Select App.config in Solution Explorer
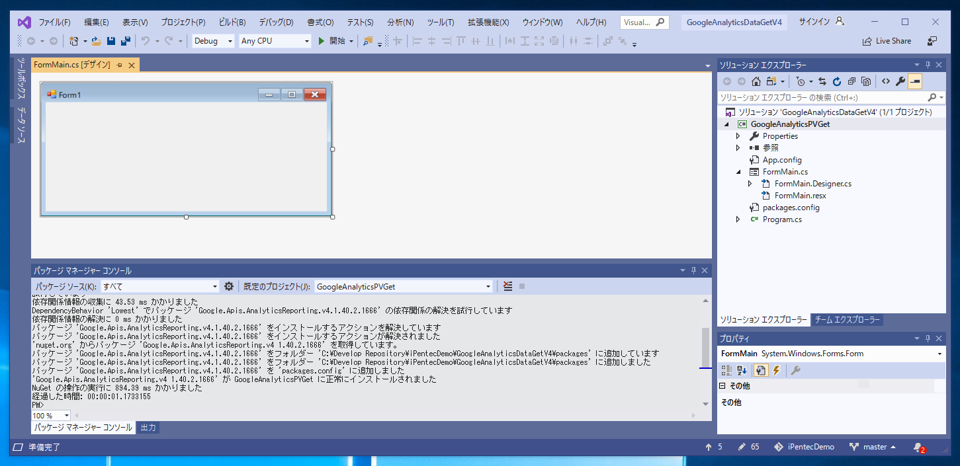This screenshot has height=466, width=960. (782, 160)
